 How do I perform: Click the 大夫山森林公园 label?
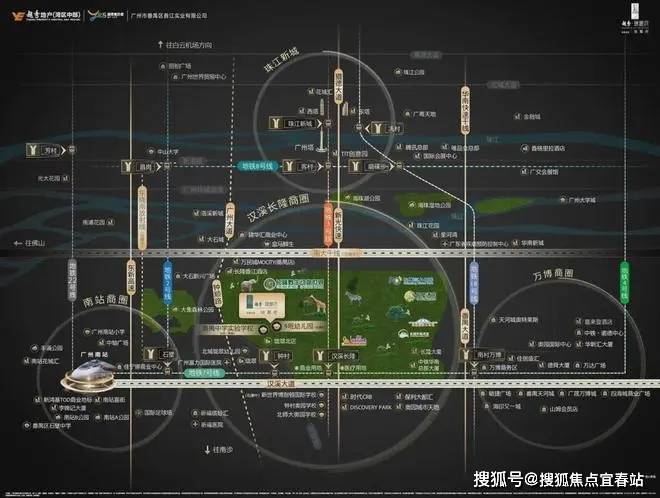pyautogui.click(x=197, y=309)
